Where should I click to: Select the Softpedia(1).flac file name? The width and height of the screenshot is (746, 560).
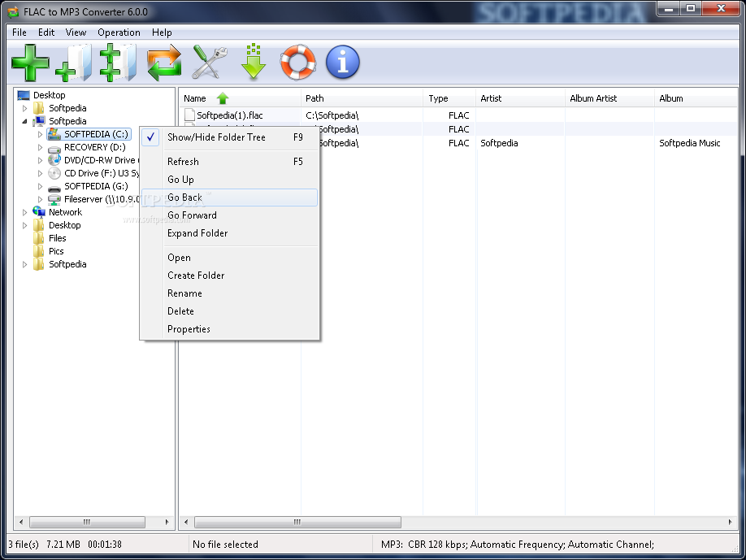(230, 115)
